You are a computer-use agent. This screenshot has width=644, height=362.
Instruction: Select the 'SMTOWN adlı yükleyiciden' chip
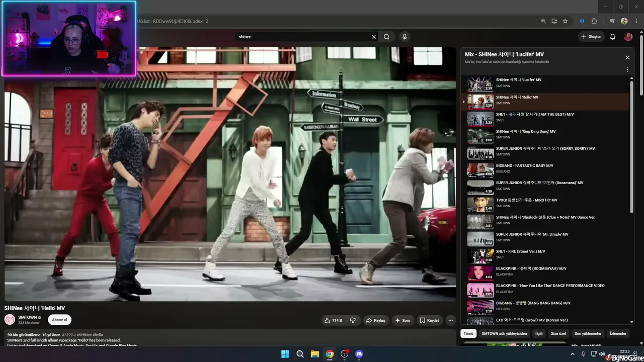coord(504,333)
